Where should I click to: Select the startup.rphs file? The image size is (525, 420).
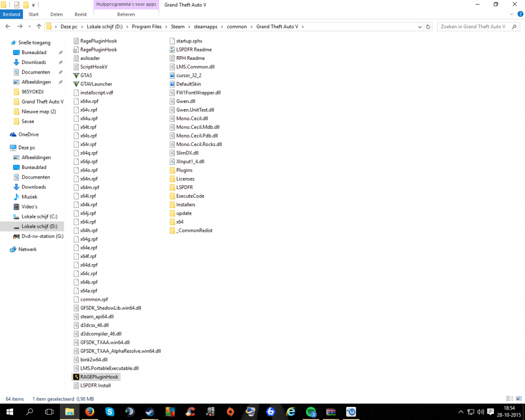(186, 41)
